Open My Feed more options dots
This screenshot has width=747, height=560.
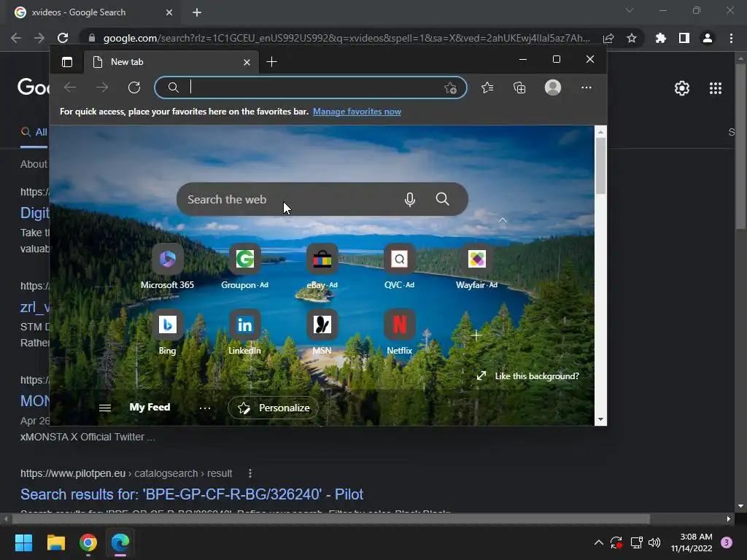[205, 408]
